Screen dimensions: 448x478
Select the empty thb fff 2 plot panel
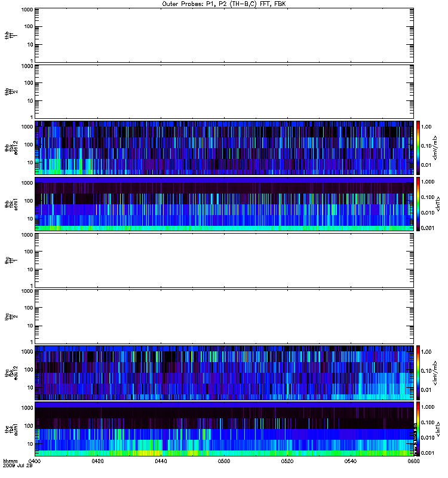pos(224,91)
